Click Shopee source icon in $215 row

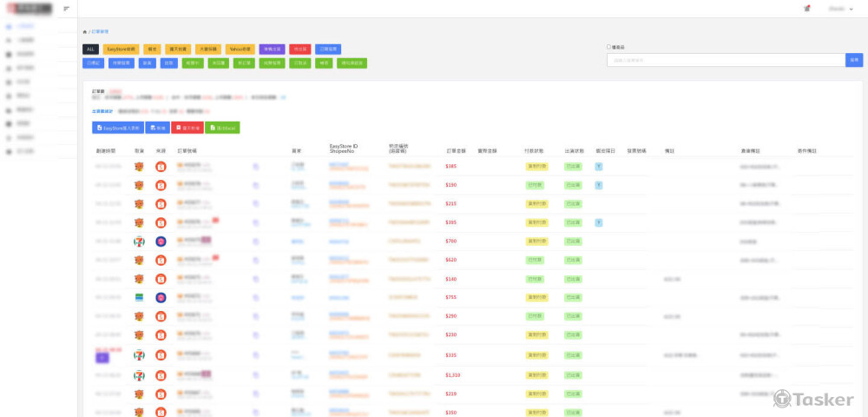[x=161, y=204]
